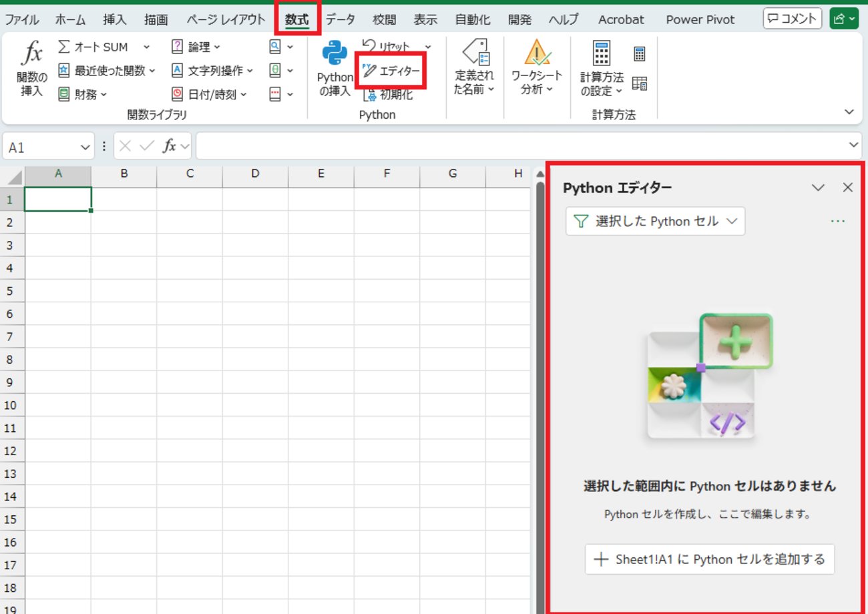Switch to the 挿入 tab
The height and width of the screenshot is (614, 868).
point(115,19)
